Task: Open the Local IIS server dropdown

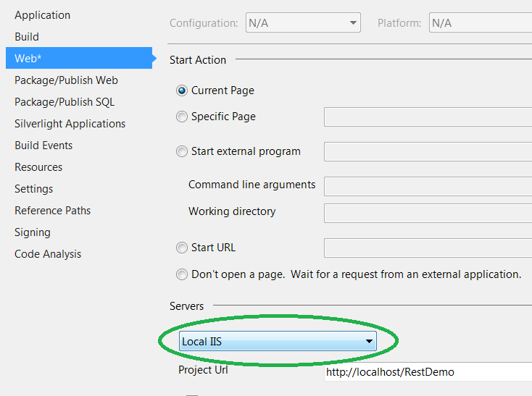Action: (278, 341)
